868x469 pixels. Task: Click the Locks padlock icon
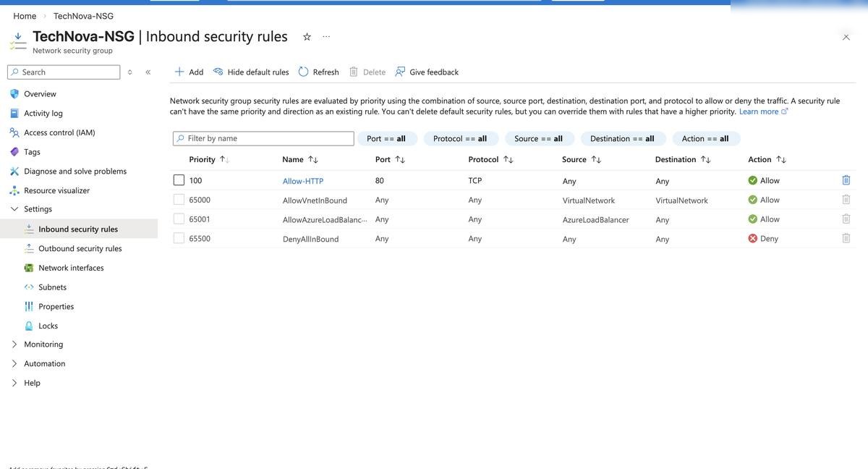pyautogui.click(x=29, y=326)
